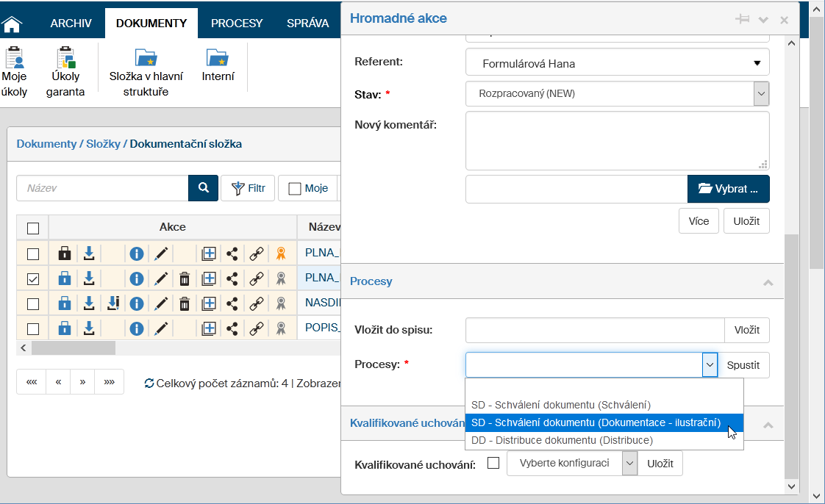
Task: Click the home icon in the navigation bar
Action: click(x=12, y=24)
